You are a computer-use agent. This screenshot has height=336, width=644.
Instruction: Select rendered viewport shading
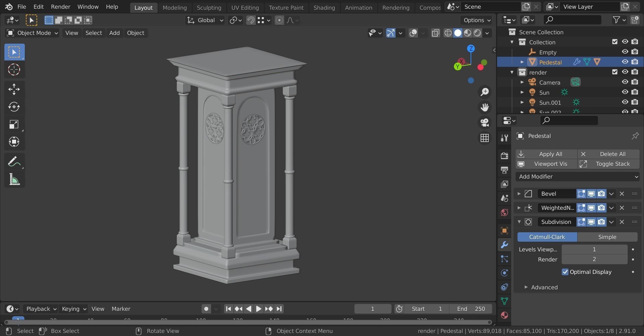[477, 33]
